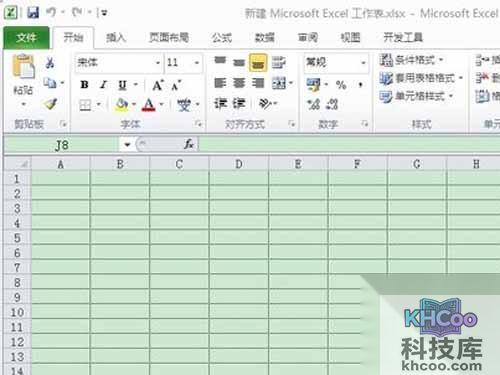Apply the red font color A
The image size is (500, 375).
tap(148, 105)
